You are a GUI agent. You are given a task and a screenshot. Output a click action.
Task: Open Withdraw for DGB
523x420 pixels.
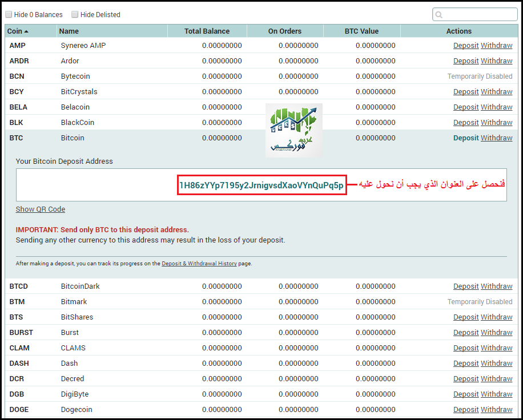pos(497,394)
